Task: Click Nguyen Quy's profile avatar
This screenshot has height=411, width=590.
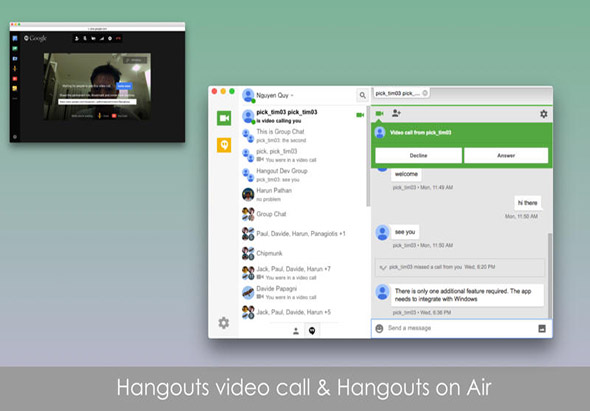Action: (x=248, y=95)
